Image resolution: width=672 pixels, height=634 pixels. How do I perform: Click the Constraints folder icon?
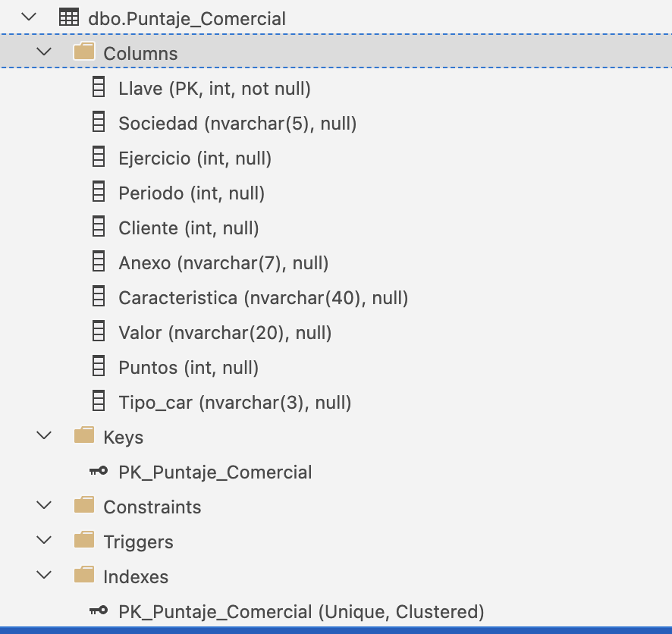click(x=84, y=505)
